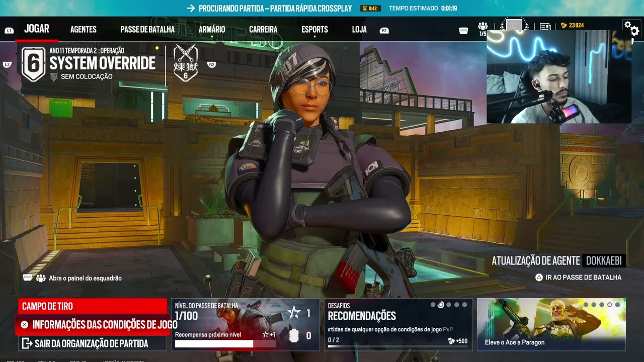Switch to the Agentes tab
This screenshot has height=362, width=644.
tap(84, 30)
